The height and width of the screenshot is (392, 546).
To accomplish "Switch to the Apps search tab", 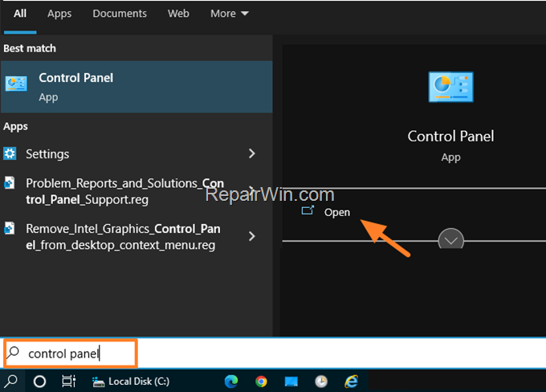I will click(59, 14).
